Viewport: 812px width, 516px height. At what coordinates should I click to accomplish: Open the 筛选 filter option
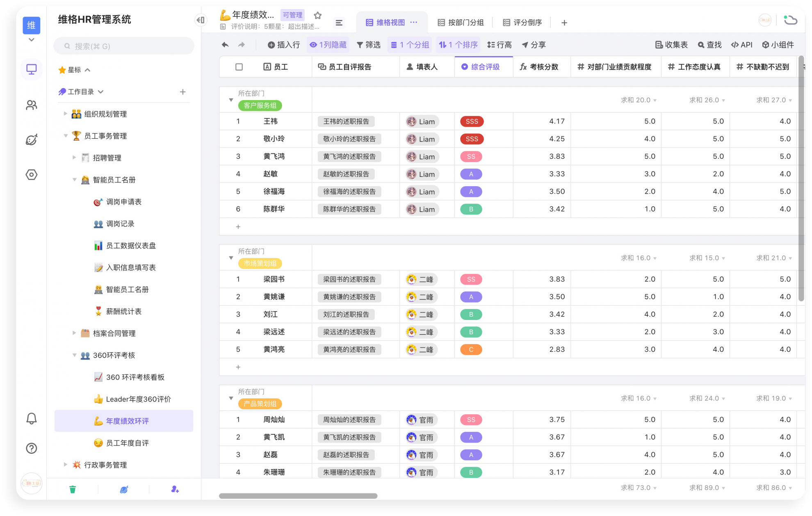pyautogui.click(x=368, y=45)
